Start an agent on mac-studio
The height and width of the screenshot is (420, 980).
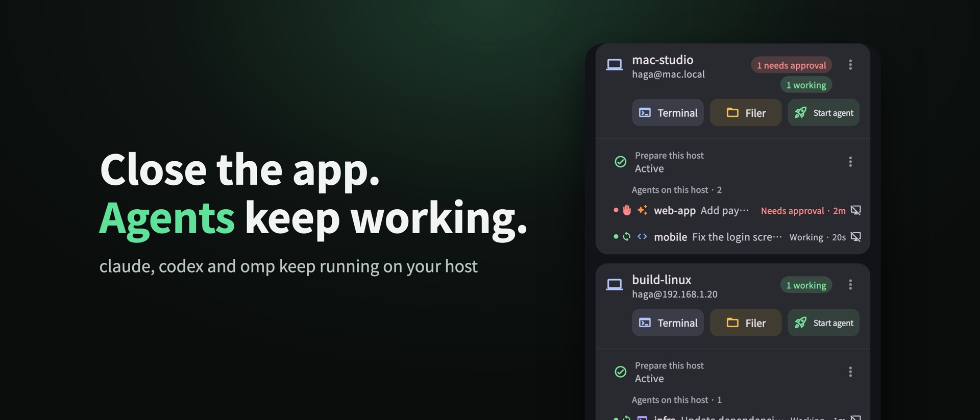click(x=824, y=113)
